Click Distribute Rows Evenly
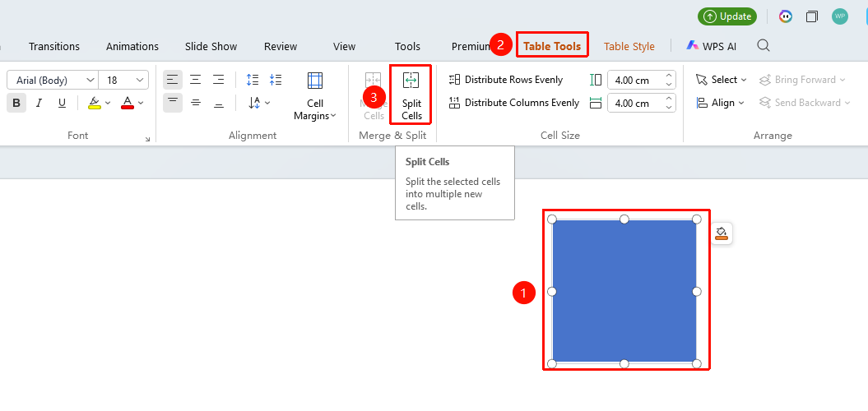 [x=505, y=80]
